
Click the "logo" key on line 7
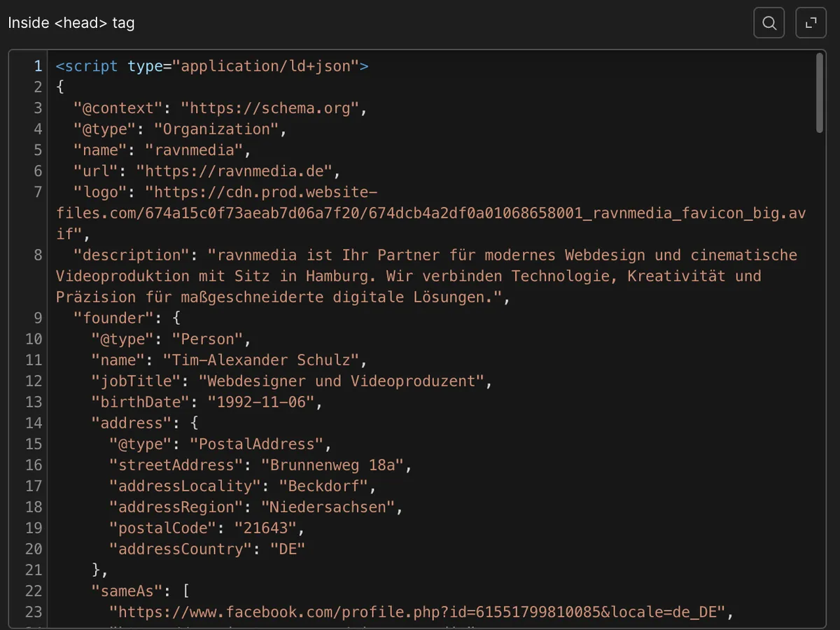[x=100, y=192]
